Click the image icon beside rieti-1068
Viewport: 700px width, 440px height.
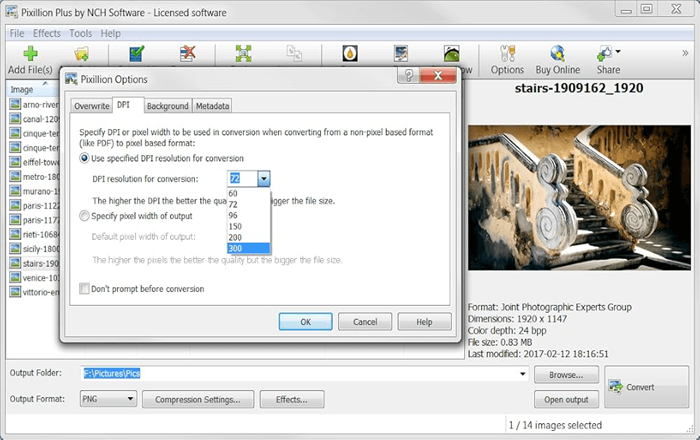[15, 234]
